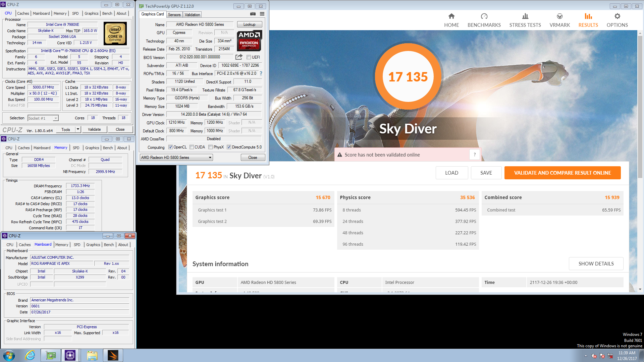
Task: Toggle the UEFI checkbox in GPU-Z
Action: click(249, 57)
